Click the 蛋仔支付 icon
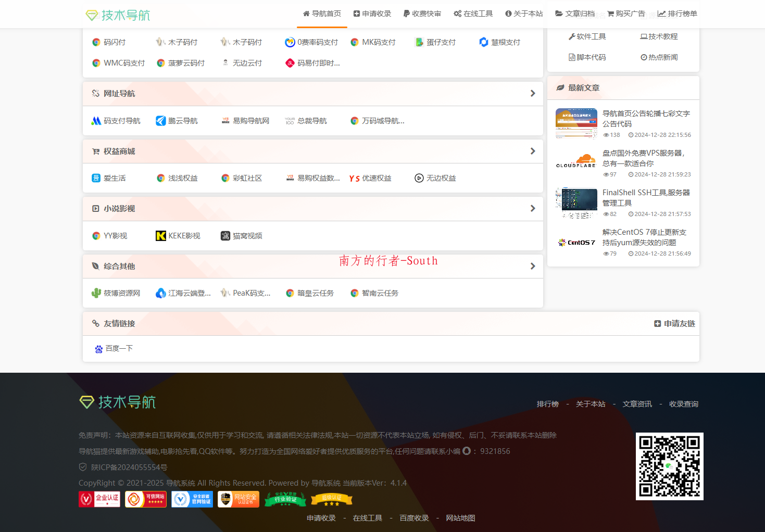 tap(419, 42)
